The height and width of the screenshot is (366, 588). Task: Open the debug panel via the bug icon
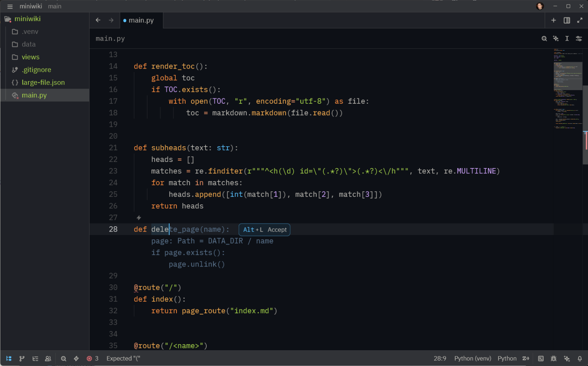[x=554, y=358]
